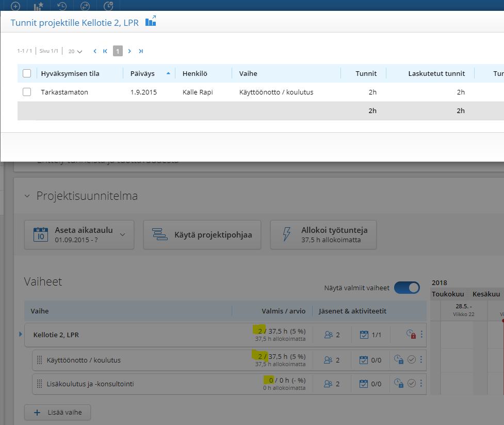Click the swap arrows circle icon in the top bar

coord(85,6)
